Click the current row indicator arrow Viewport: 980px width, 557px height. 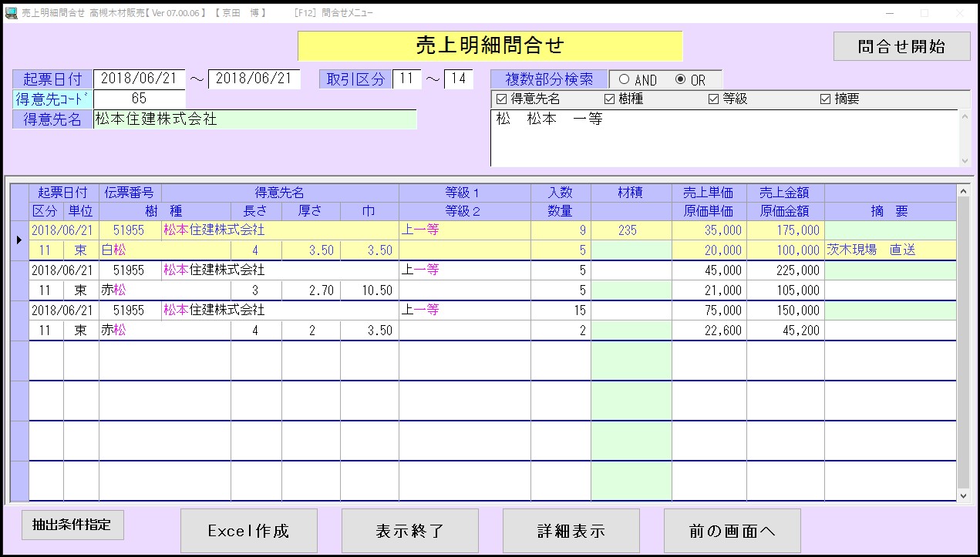click(19, 240)
